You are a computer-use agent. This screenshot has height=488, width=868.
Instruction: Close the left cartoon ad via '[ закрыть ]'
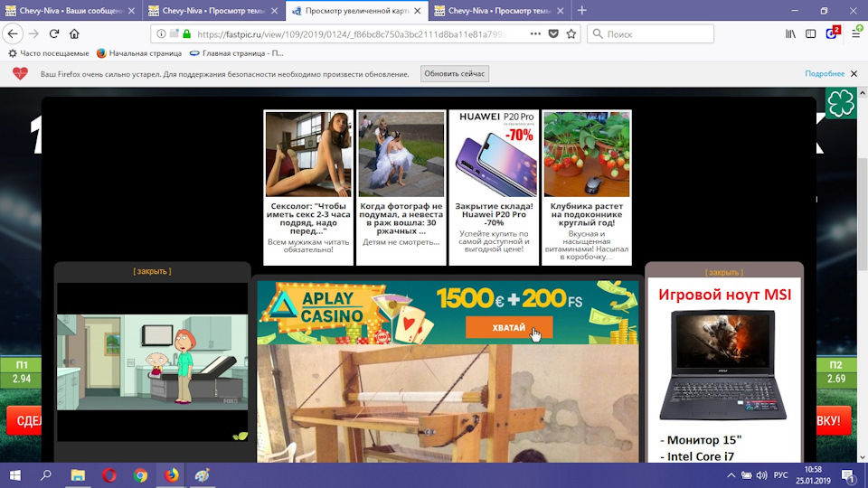(x=152, y=271)
